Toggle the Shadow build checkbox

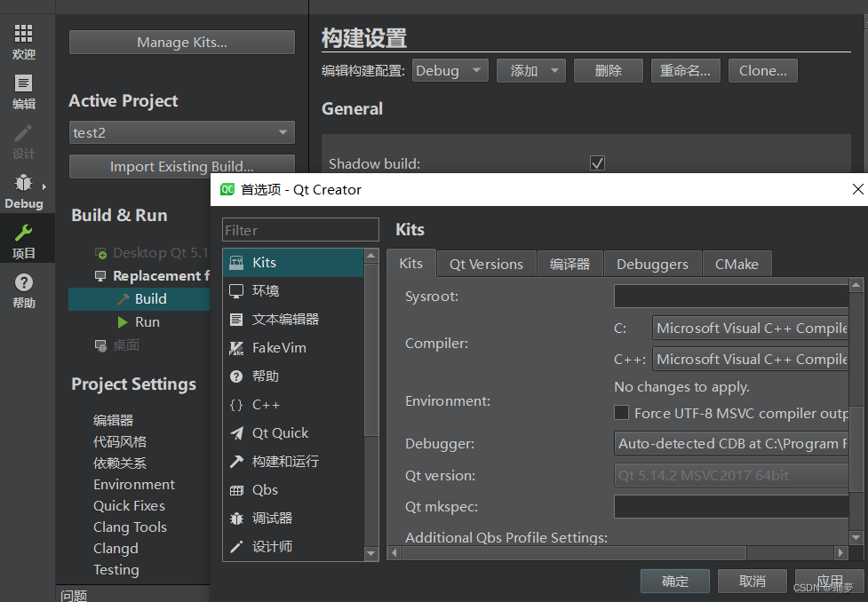pos(597,163)
